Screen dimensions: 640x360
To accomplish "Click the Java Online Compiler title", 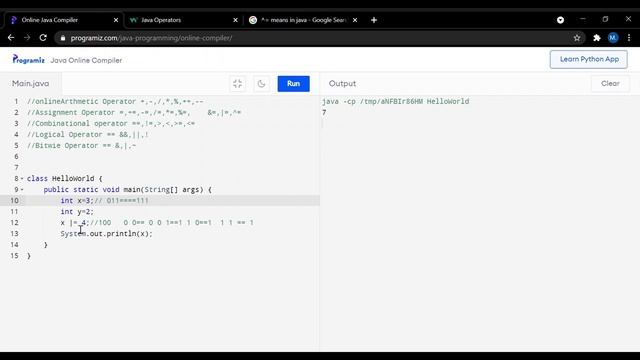I will [86, 60].
